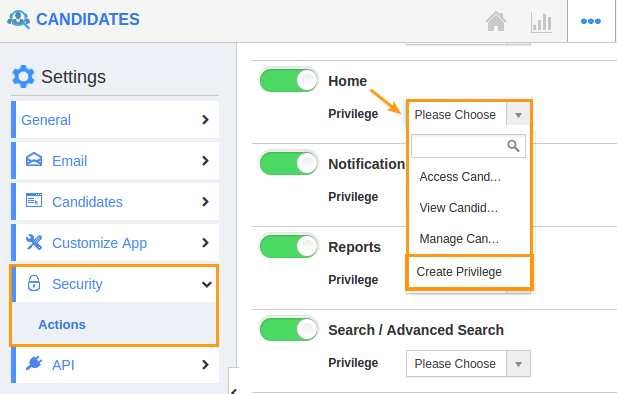This screenshot has width=617, height=394.
Task: Toggle the Search / Advanced Search switch
Action: [x=288, y=329]
